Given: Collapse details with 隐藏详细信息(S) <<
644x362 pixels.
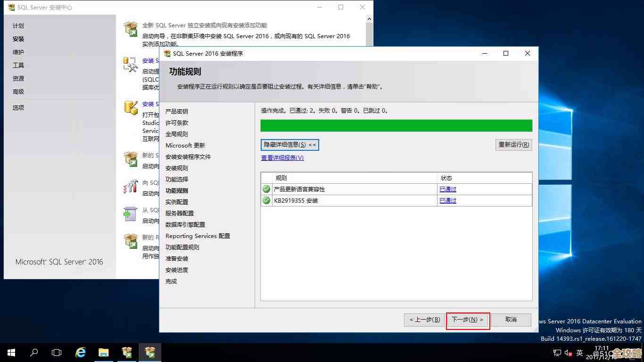Looking at the screenshot, I should pyautogui.click(x=289, y=145).
